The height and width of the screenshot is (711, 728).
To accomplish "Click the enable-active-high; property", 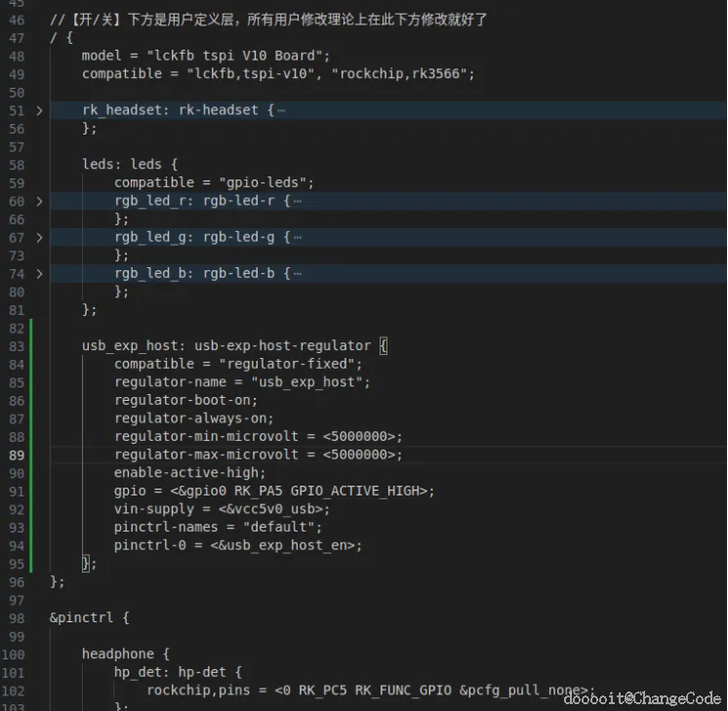I will [x=190, y=473].
